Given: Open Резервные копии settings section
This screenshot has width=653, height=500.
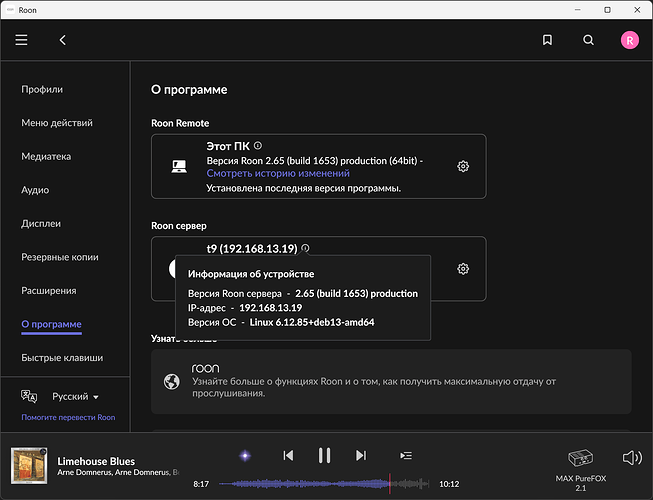Looking at the screenshot, I should 60,257.
